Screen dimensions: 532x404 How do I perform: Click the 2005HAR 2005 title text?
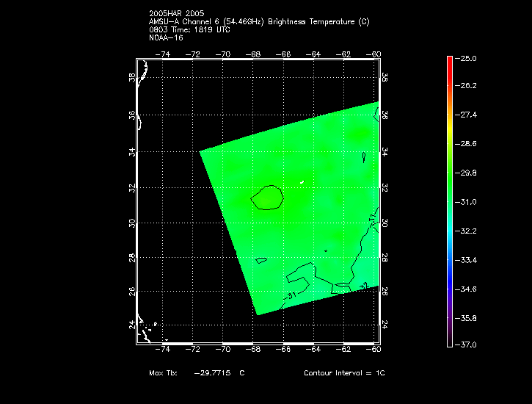(x=176, y=13)
